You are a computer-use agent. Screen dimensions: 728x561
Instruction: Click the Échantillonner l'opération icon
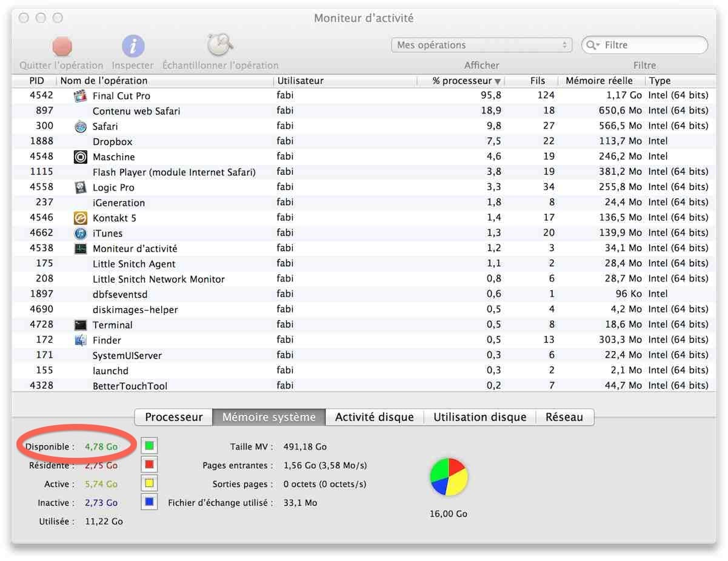point(220,45)
